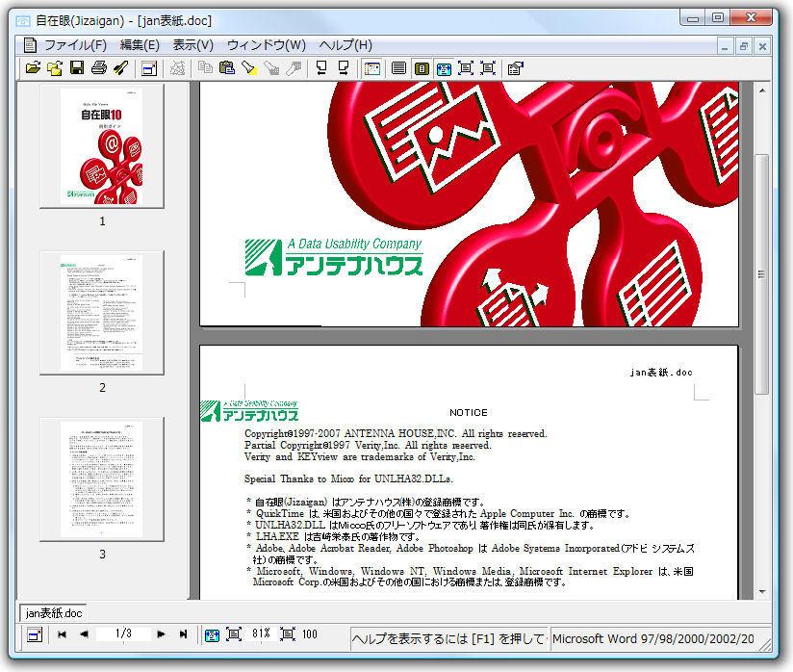Click fit-to-width icon in the bottom bar
Image resolution: width=793 pixels, height=672 pixels.
pyautogui.click(x=212, y=634)
